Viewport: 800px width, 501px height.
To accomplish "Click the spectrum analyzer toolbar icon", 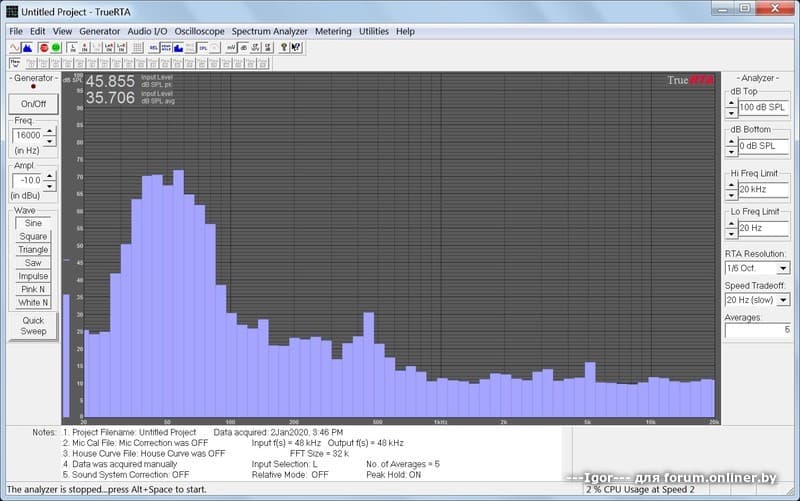I will pyautogui.click(x=28, y=47).
